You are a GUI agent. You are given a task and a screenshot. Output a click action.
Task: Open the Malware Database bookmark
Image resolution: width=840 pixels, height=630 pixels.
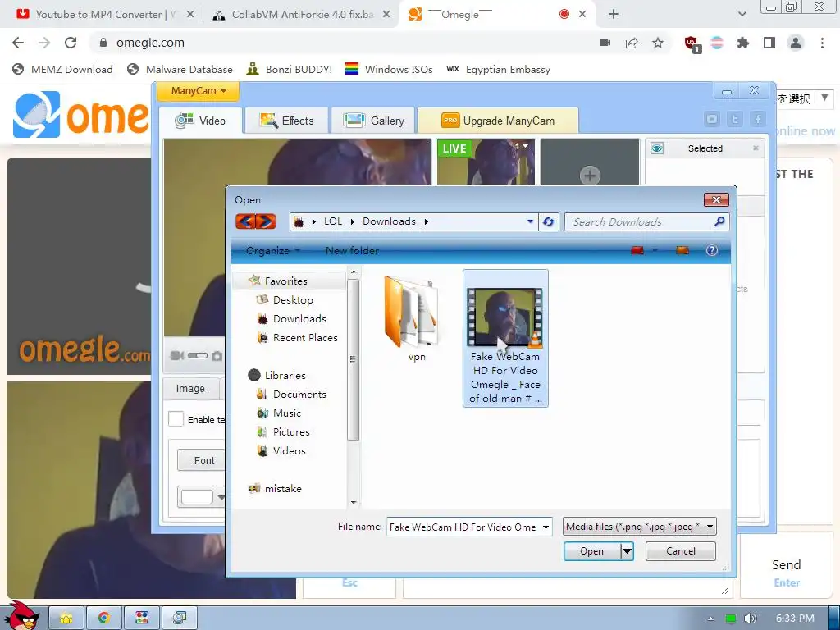[180, 69]
